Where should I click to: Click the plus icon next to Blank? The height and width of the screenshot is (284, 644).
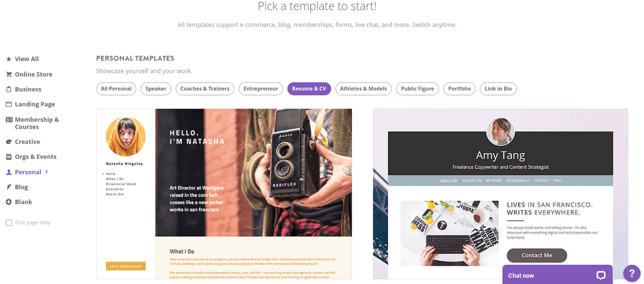tap(9, 202)
